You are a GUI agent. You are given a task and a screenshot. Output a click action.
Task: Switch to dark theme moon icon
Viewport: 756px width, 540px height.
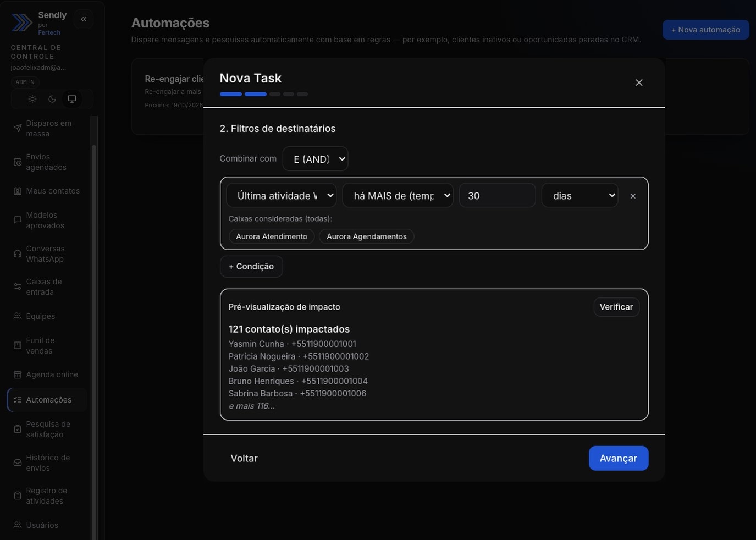coord(52,99)
